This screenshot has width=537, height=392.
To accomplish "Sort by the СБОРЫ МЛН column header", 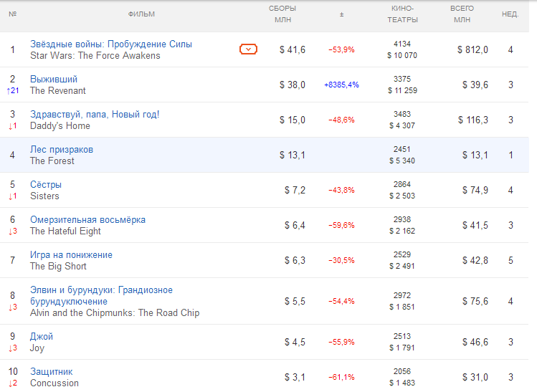I will pyautogui.click(x=282, y=14).
